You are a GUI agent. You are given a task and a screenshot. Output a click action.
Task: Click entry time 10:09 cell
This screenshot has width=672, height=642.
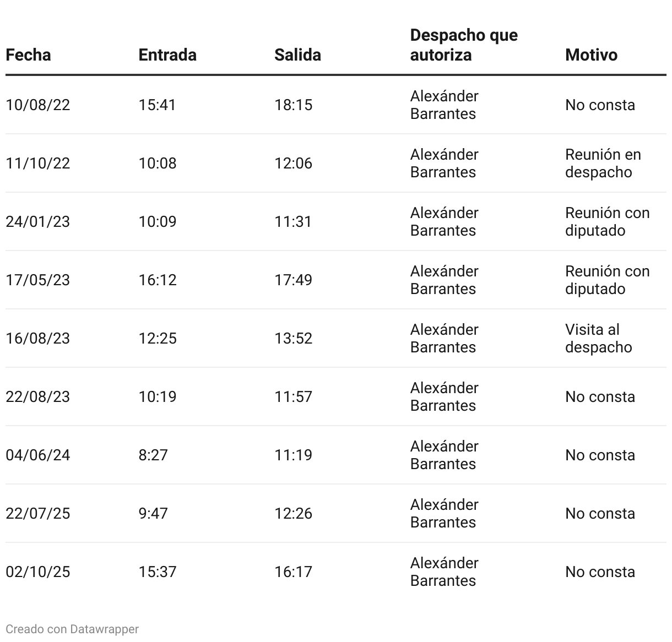click(158, 221)
